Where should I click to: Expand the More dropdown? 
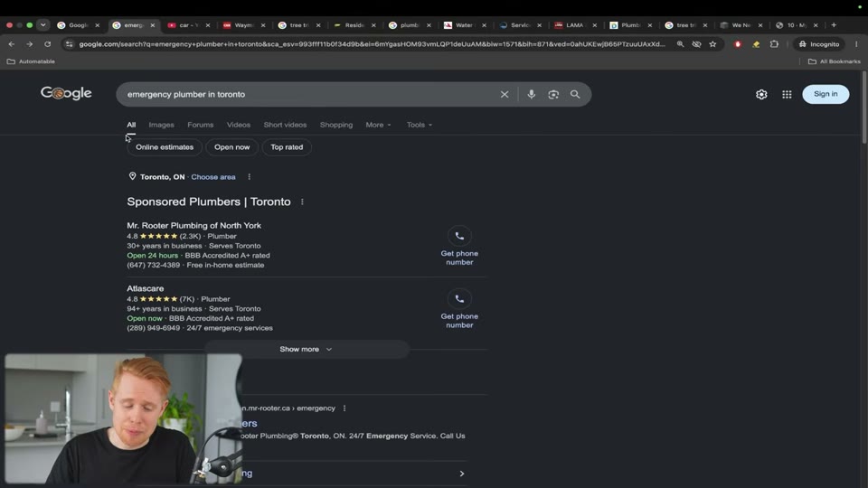(x=378, y=125)
